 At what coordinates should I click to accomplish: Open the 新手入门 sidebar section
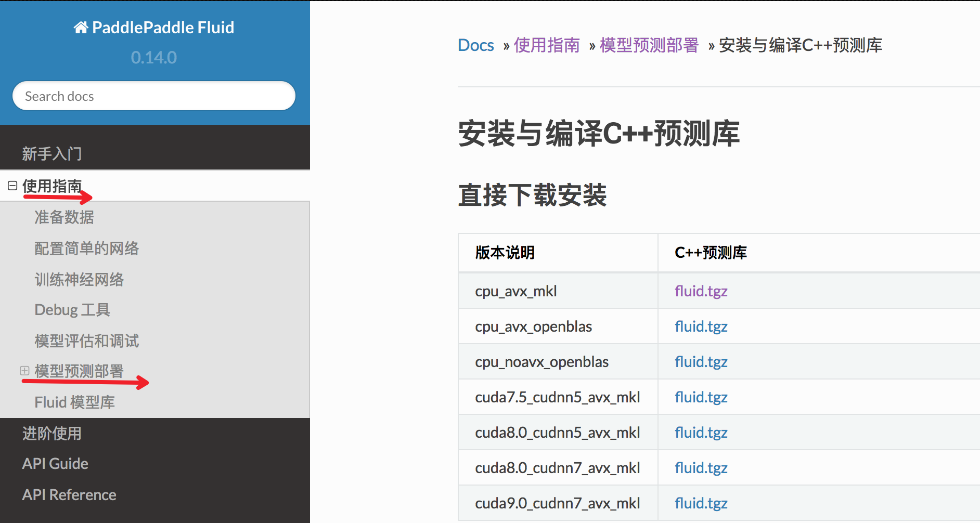(51, 154)
